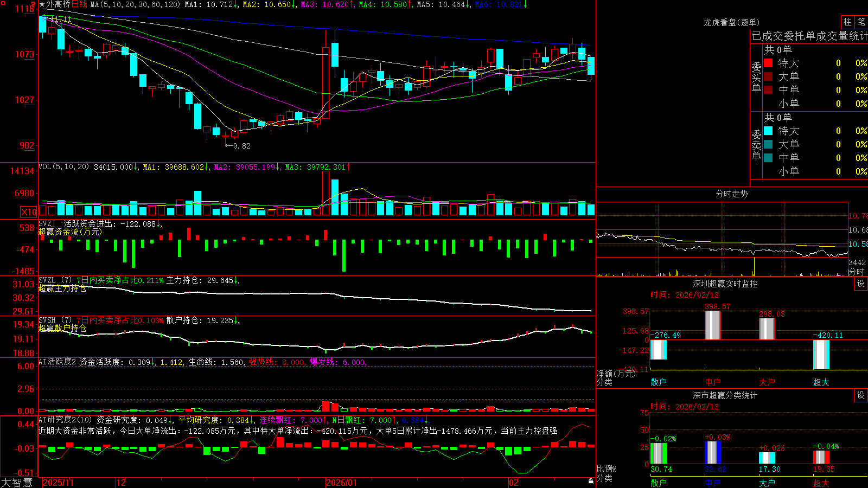This screenshot has height=488, width=868.
Task: Jump to the 2025/11 timeline marker
Action: pos(58,483)
